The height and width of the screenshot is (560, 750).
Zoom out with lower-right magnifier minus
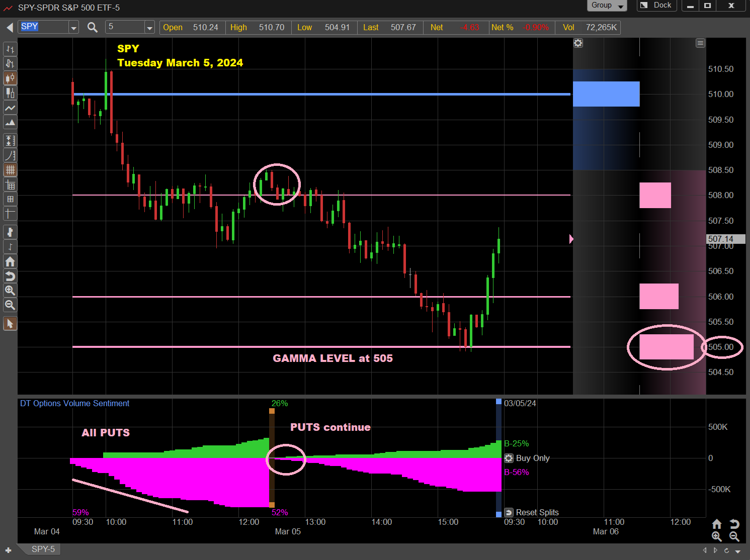coord(734,536)
